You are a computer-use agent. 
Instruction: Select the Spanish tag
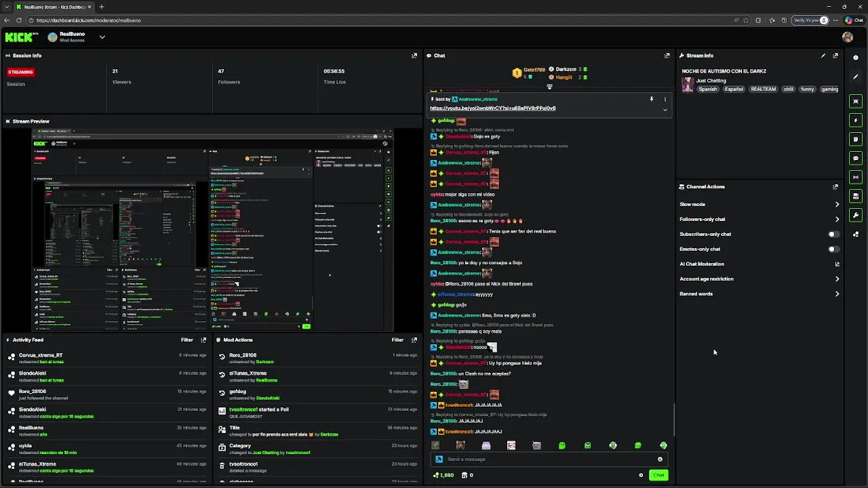(x=708, y=89)
